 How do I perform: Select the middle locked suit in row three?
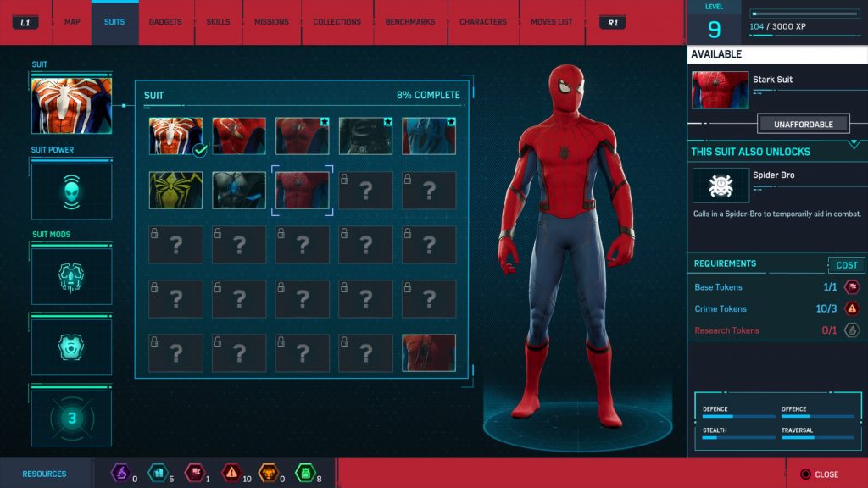pyautogui.click(x=303, y=245)
